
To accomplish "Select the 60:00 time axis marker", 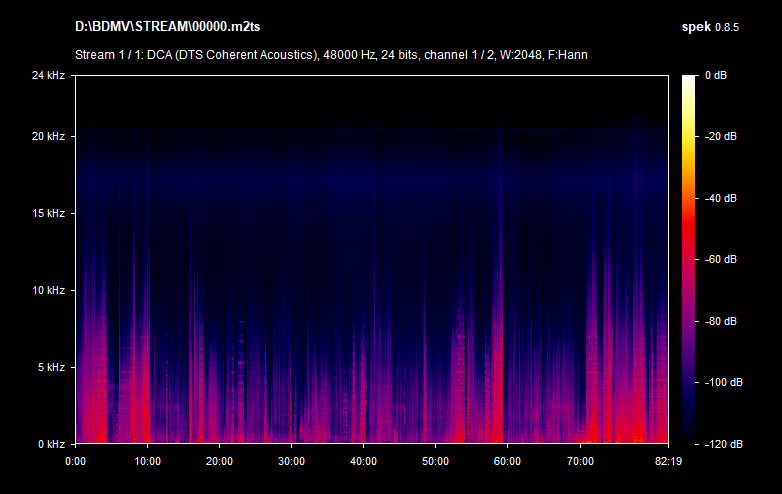I will (507, 461).
